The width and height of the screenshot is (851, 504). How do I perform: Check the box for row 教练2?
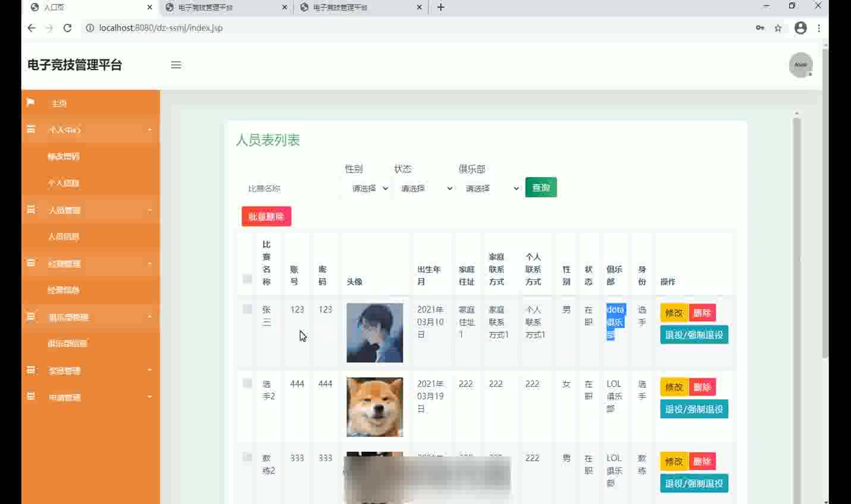(x=247, y=457)
